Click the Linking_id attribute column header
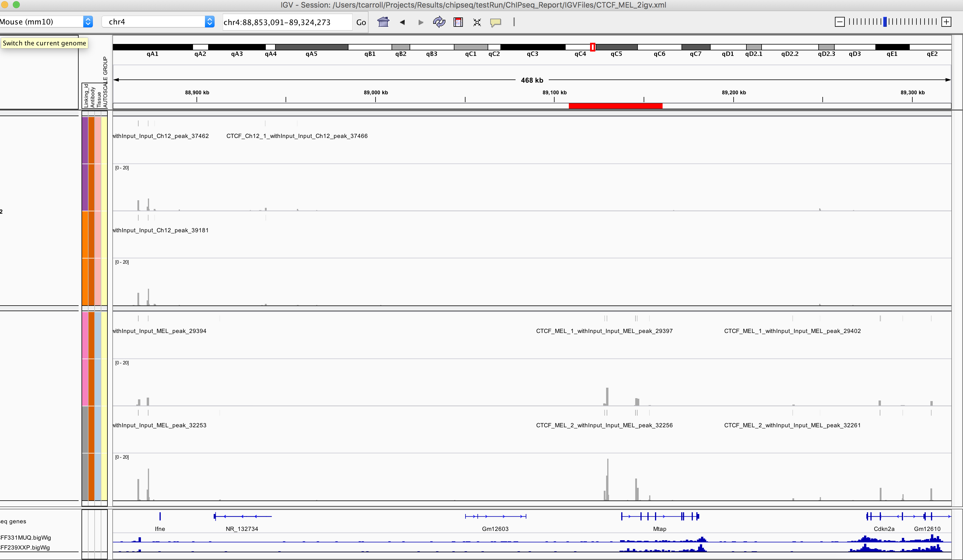 [x=86, y=95]
